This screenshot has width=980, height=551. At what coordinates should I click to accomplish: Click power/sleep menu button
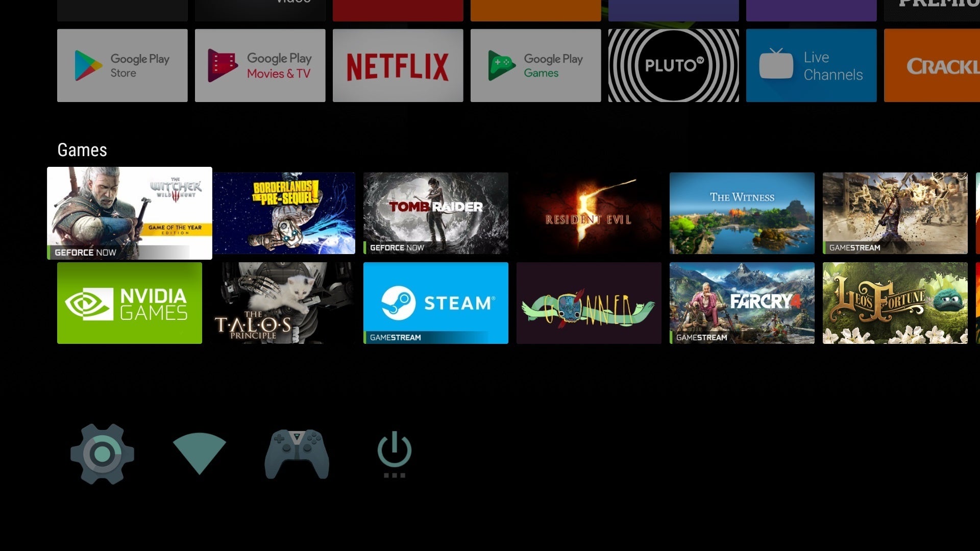394,452
